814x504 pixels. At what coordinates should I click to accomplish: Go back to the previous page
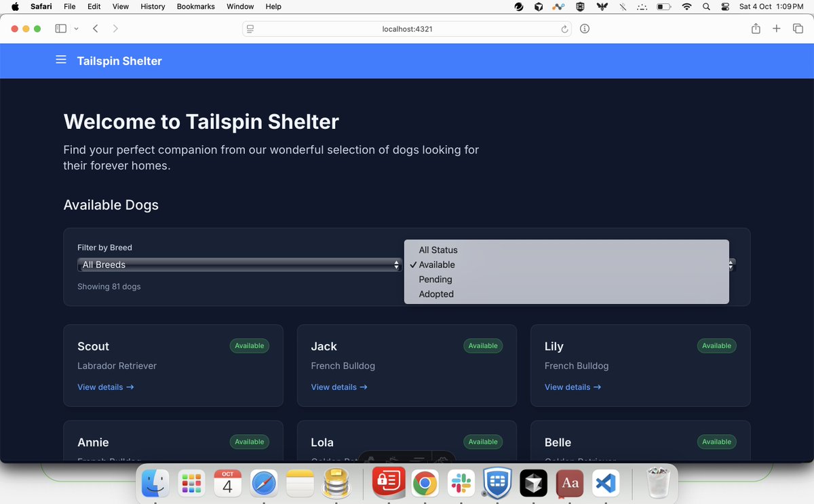96,28
